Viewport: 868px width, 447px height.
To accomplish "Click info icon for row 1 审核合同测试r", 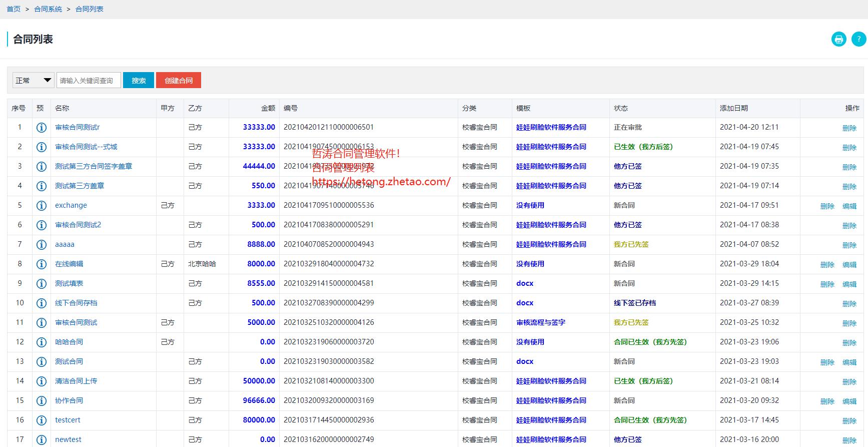I will [42, 128].
